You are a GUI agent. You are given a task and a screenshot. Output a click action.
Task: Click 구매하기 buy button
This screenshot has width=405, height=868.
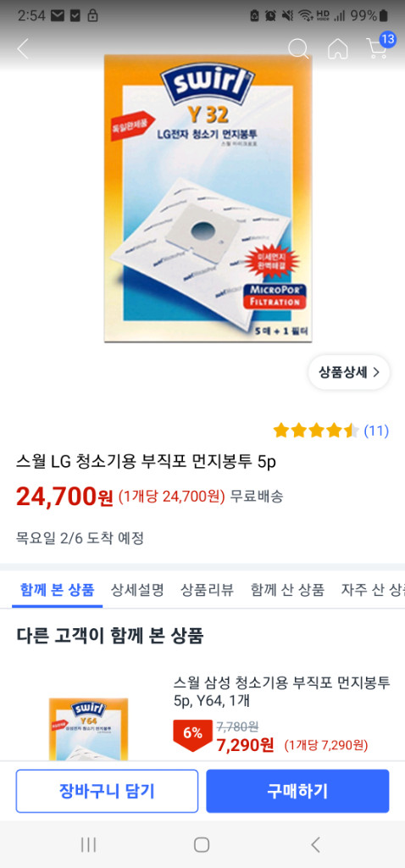click(297, 791)
